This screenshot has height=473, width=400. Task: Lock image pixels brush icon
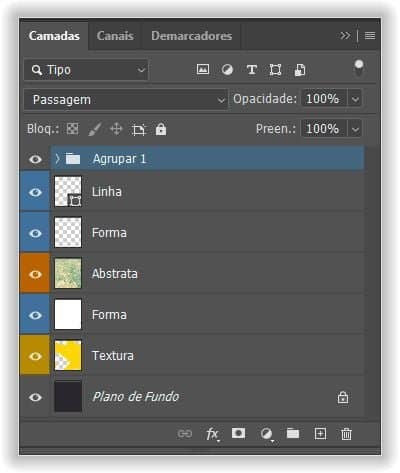coord(95,129)
